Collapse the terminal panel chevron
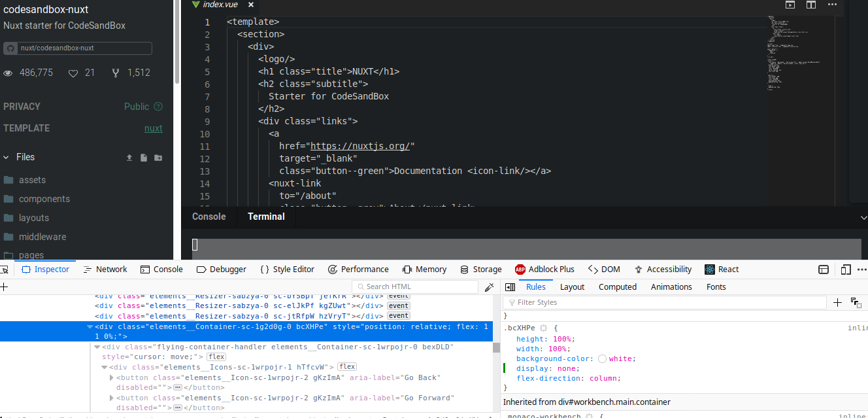The width and height of the screenshot is (868, 418). 863,217
